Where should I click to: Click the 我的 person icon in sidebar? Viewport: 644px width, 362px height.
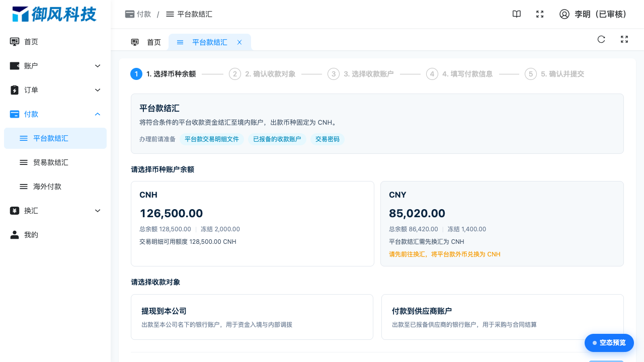pyautogui.click(x=15, y=235)
